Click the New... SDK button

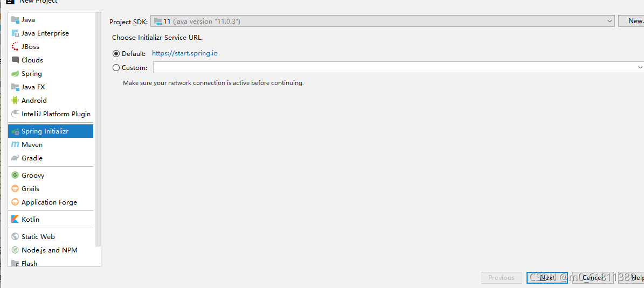click(631, 21)
